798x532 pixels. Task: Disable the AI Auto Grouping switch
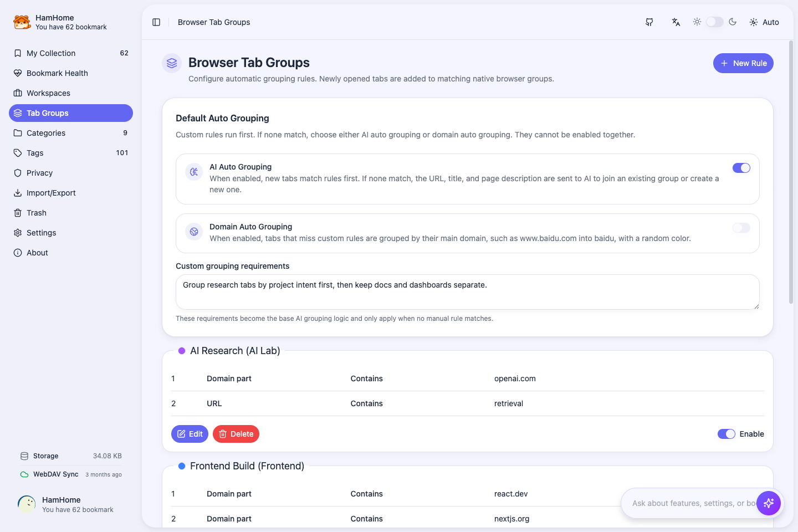point(741,168)
